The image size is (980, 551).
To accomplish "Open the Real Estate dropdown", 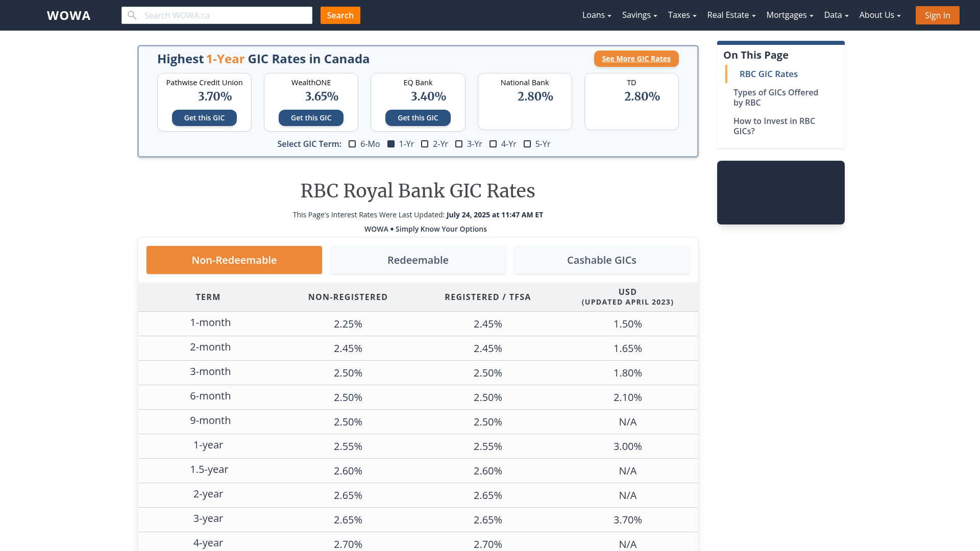I will pyautogui.click(x=731, y=15).
